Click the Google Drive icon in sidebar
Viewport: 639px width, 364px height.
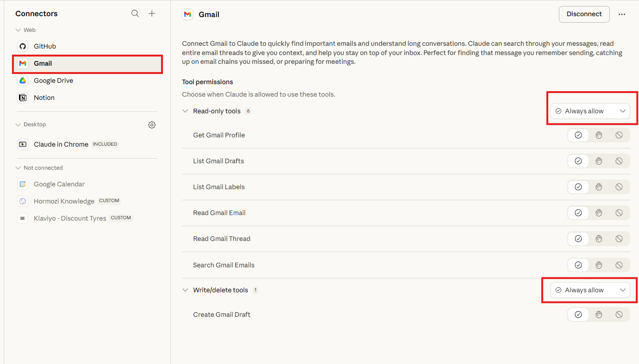pos(23,80)
